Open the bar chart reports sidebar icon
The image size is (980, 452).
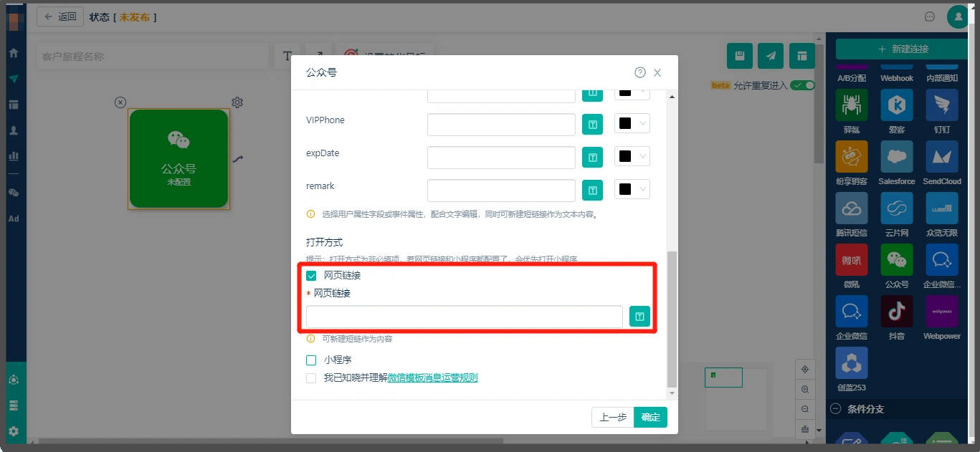pyautogui.click(x=13, y=155)
